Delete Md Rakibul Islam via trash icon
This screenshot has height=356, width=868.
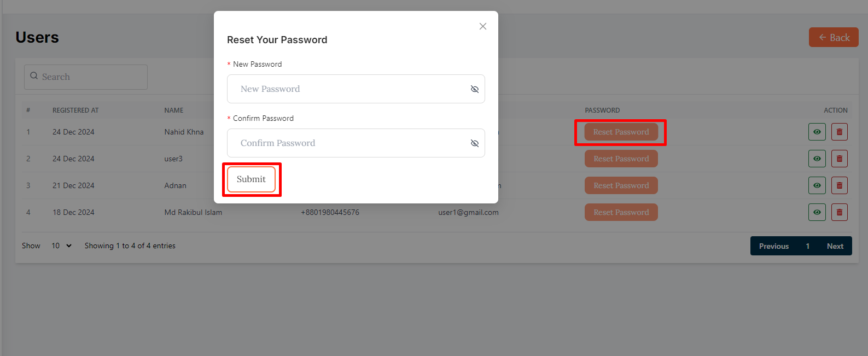point(839,212)
